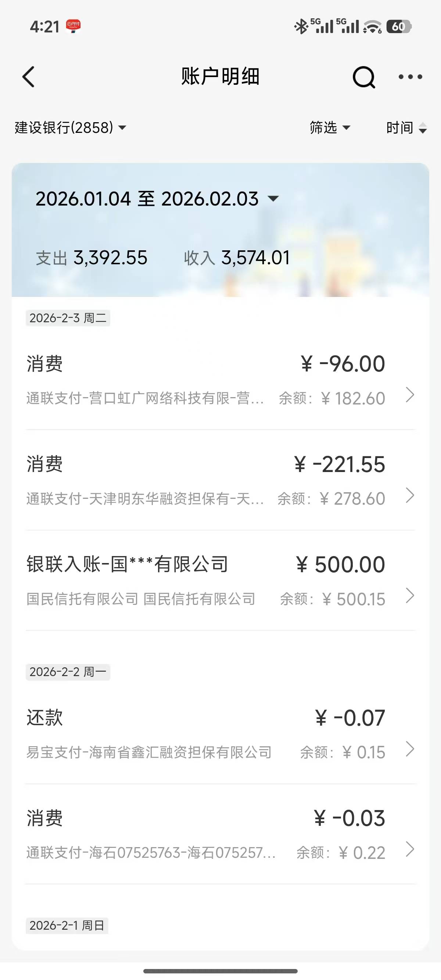
Task: Toggle the 时间 sort order
Action: click(406, 128)
